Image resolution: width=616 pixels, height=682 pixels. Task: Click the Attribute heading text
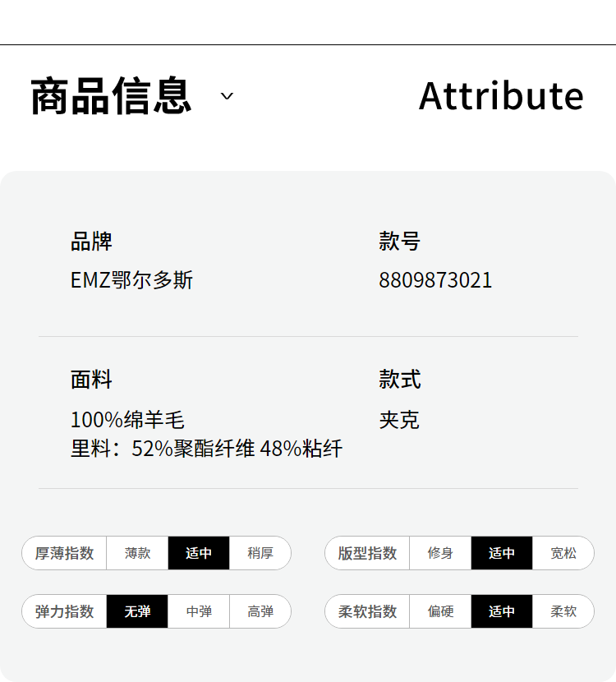(x=501, y=96)
